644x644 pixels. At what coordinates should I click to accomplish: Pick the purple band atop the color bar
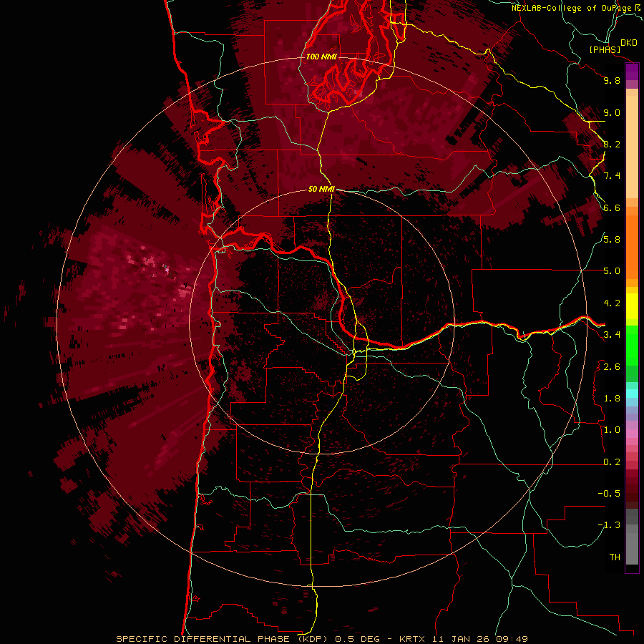tap(632, 72)
